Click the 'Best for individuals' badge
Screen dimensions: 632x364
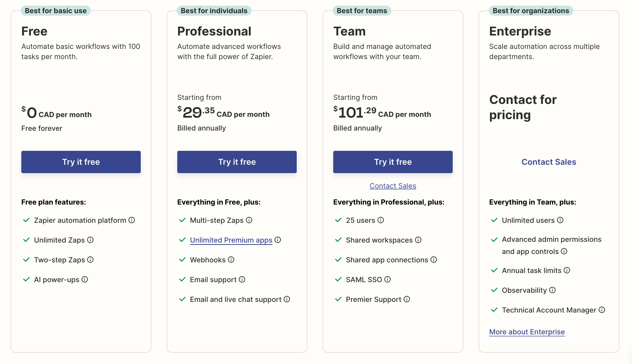pyautogui.click(x=214, y=11)
